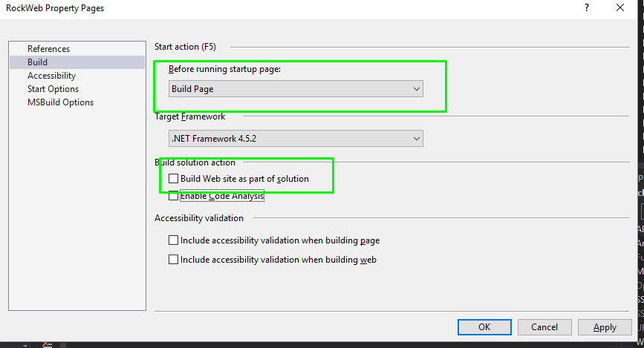
Task: Close the RockWeb Property Pages dialog
Action: coord(620,8)
